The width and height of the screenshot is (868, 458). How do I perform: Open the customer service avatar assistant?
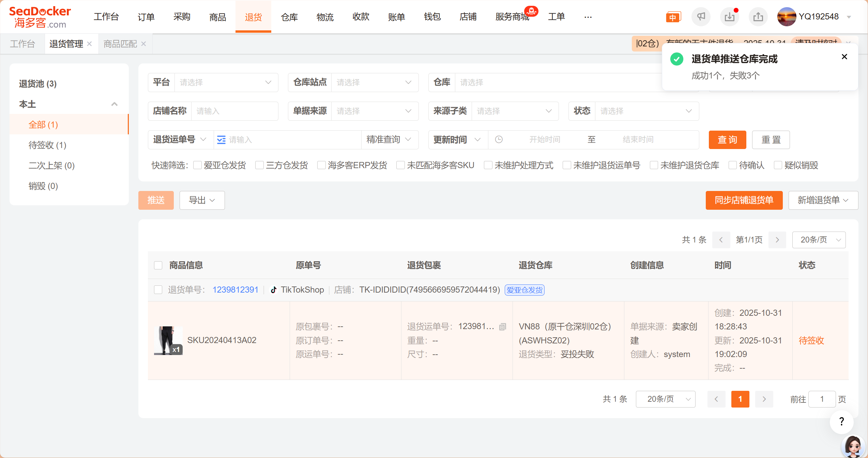[853, 446]
